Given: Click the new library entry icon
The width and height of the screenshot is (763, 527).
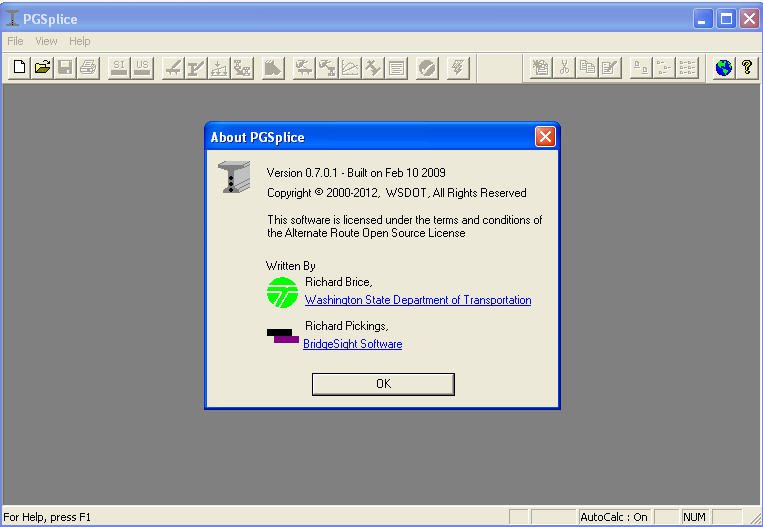Looking at the screenshot, I should (541, 67).
